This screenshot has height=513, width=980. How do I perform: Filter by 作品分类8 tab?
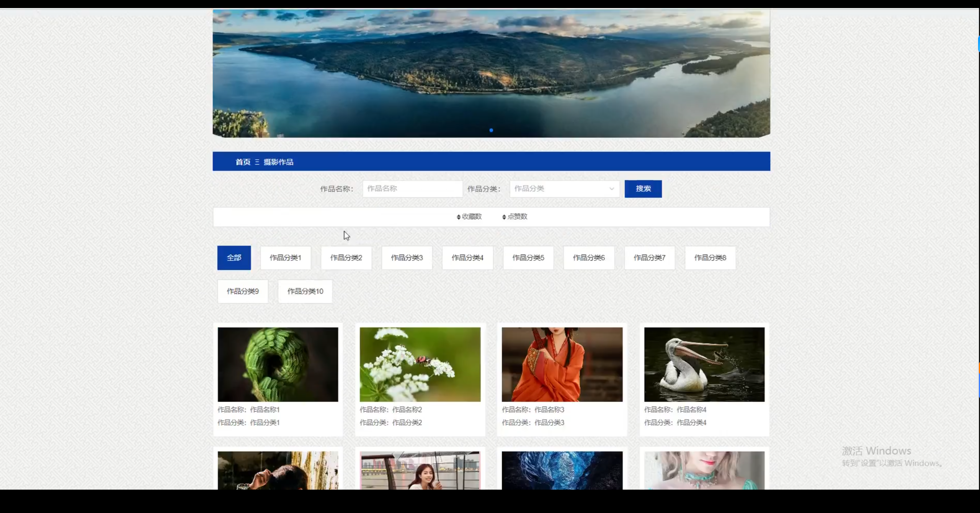710,258
